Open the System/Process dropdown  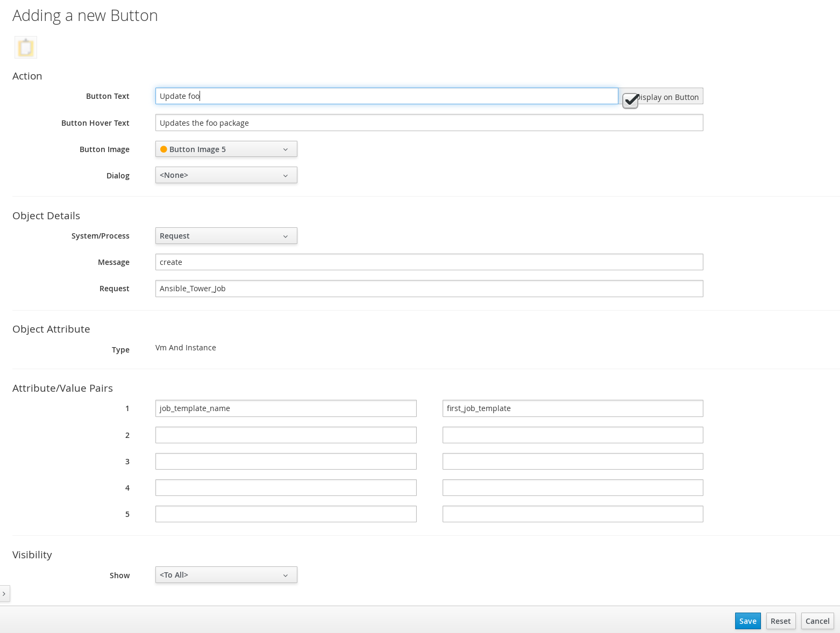pos(226,235)
